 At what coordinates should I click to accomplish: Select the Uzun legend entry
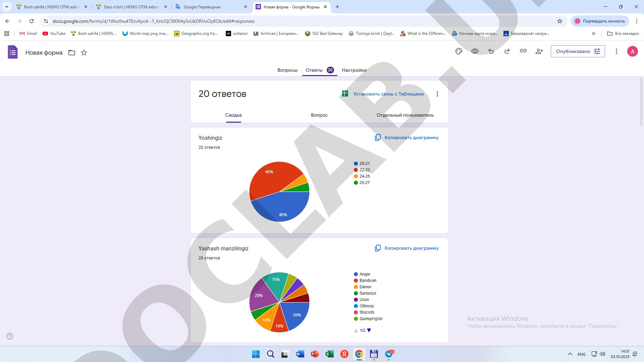coord(362,300)
